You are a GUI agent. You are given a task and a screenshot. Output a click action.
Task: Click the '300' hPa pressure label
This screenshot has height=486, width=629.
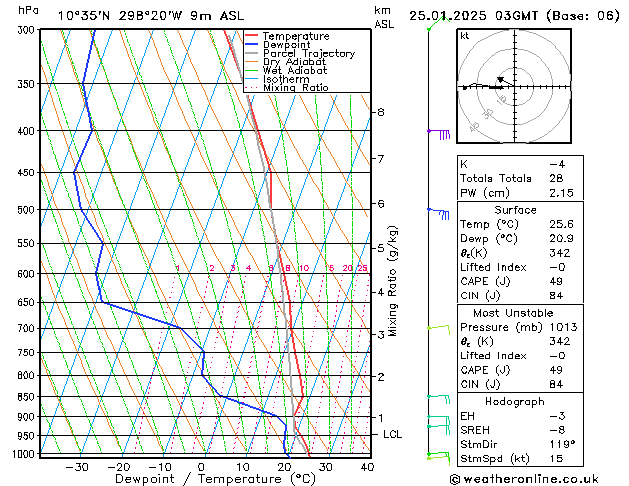coord(28,30)
